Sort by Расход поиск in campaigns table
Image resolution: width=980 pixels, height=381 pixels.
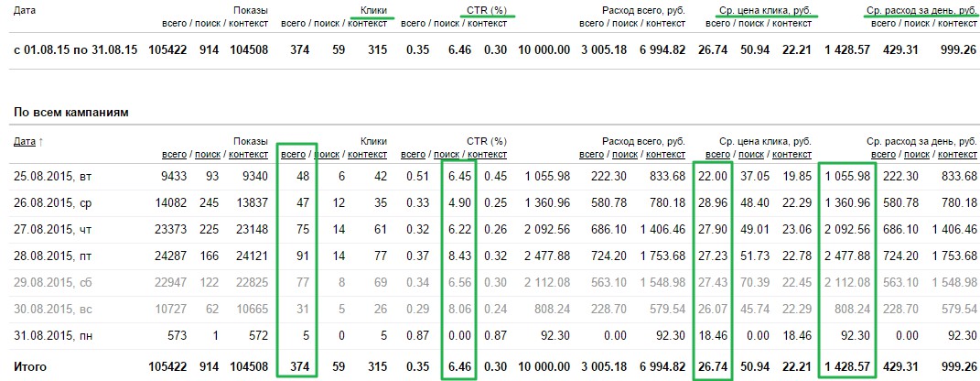coord(626,155)
